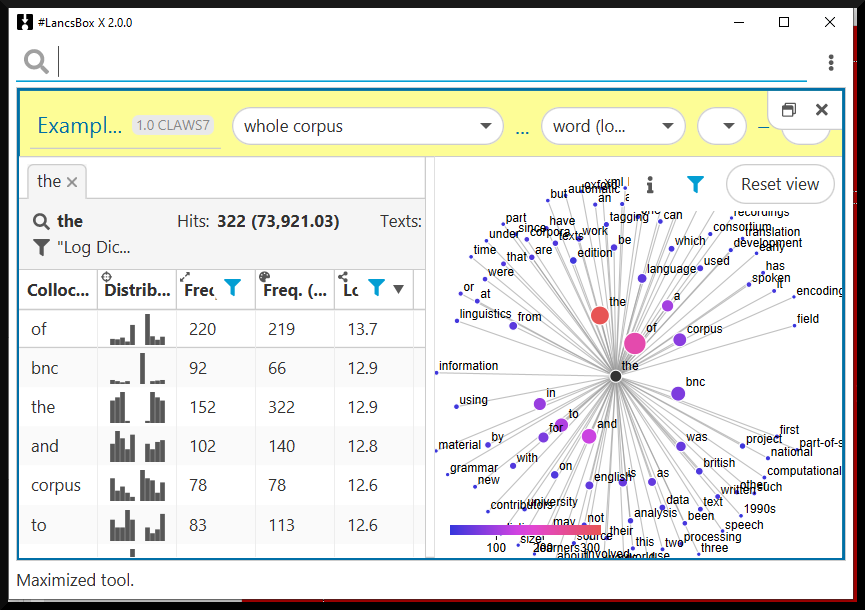Click the Exampl... corpus name link
The image size is (865, 610).
click(x=80, y=126)
